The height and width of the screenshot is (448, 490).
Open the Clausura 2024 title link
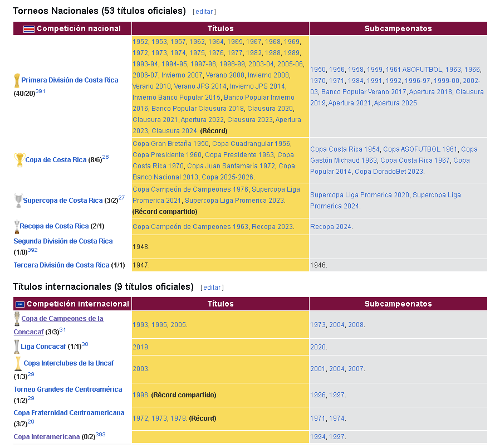(x=174, y=131)
